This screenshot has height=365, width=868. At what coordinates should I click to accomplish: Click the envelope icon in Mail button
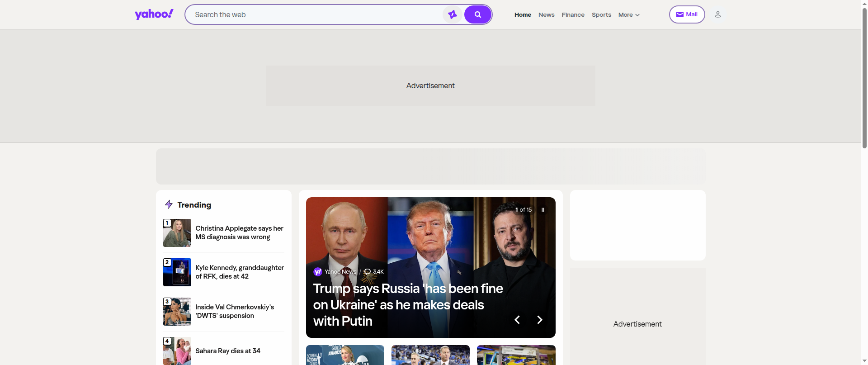679,14
